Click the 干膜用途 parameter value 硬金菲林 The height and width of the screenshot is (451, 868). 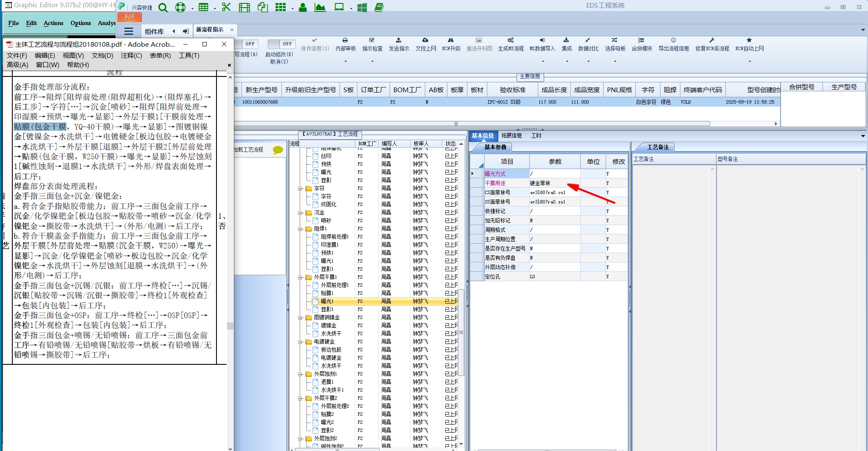click(x=554, y=183)
